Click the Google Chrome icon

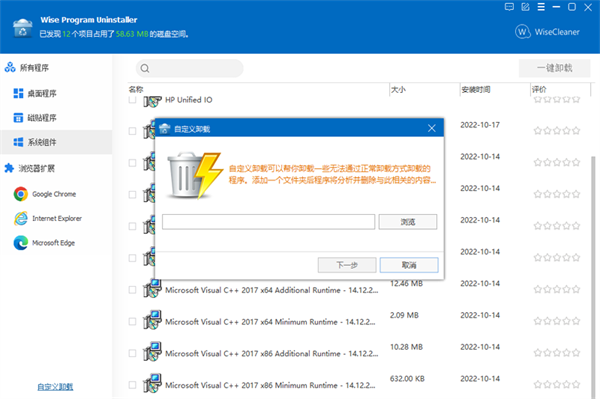(x=21, y=194)
